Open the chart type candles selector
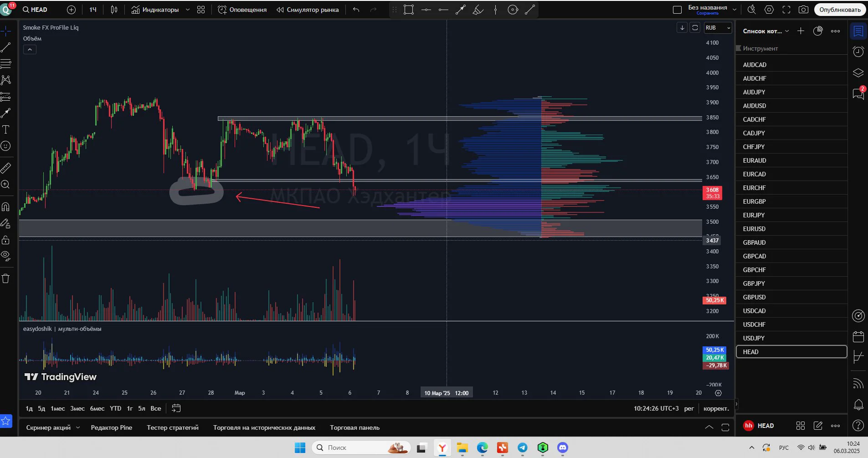The width and height of the screenshot is (868, 458). pyautogui.click(x=114, y=10)
